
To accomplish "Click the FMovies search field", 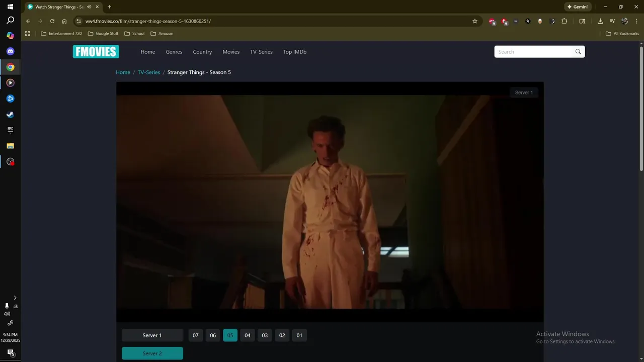I will click(x=534, y=52).
